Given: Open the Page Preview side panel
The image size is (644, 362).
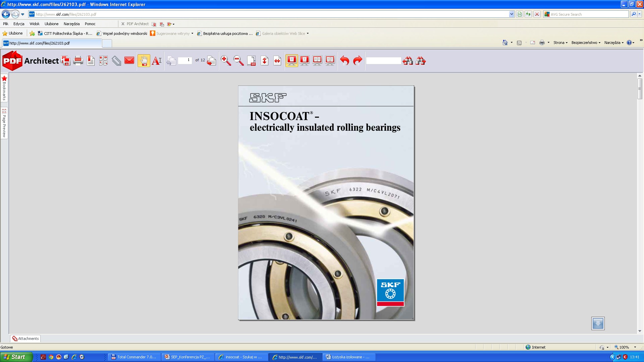Looking at the screenshot, I should [x=4, y=123].
